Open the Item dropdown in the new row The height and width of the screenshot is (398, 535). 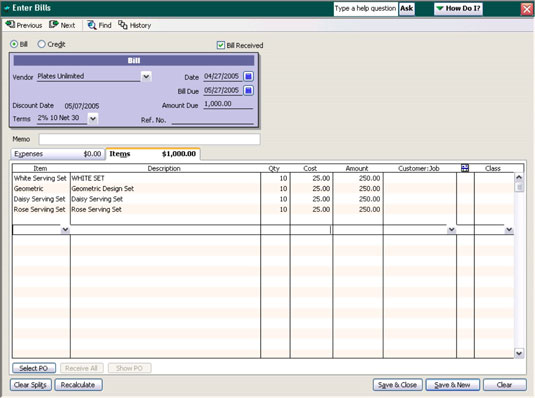(65, 230)
